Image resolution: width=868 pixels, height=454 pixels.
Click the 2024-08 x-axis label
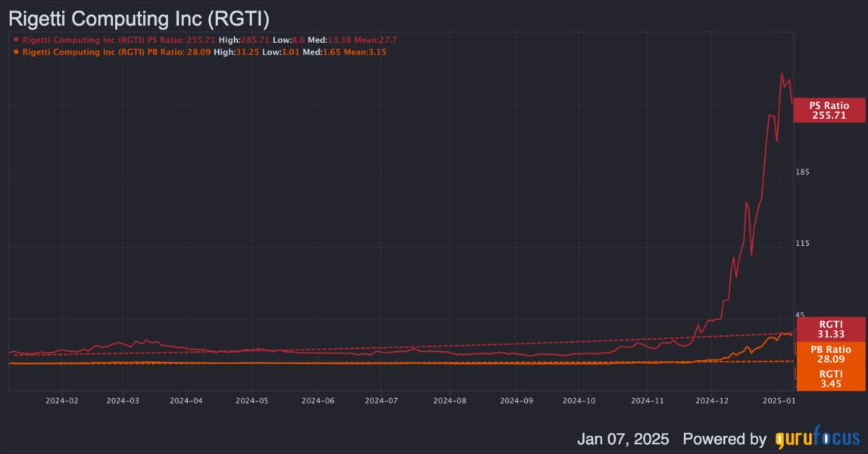[x=449, y=400]
